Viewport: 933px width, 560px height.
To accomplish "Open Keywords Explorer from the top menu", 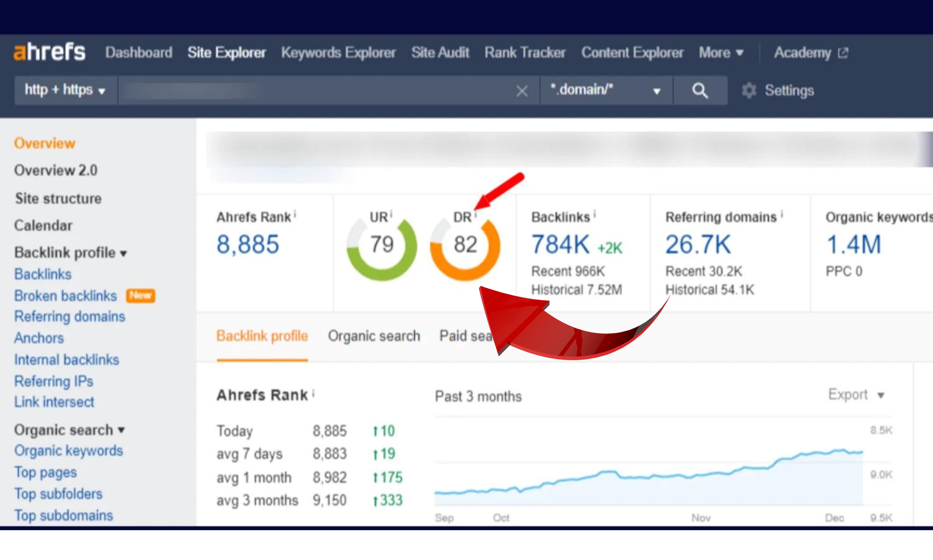I will (339, 53).
